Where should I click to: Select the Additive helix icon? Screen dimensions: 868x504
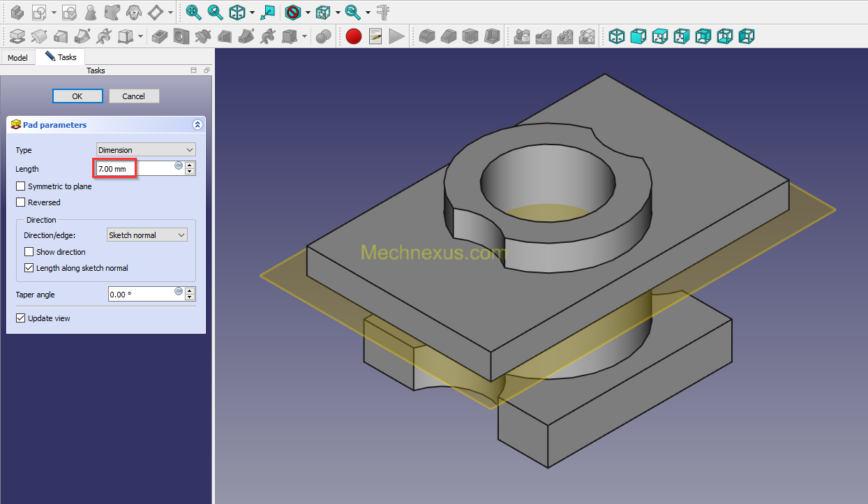tap(104, 36)
